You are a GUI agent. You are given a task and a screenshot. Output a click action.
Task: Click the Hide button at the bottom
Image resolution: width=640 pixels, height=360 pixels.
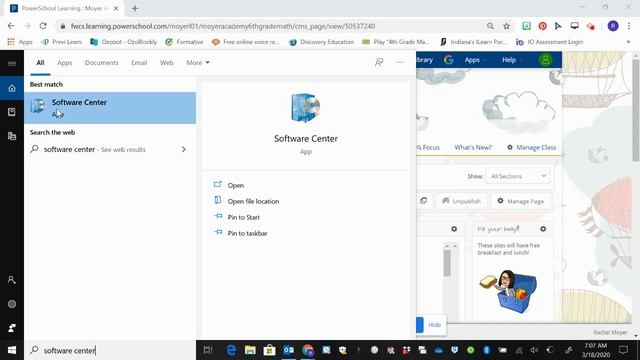(x=434, y=325)
